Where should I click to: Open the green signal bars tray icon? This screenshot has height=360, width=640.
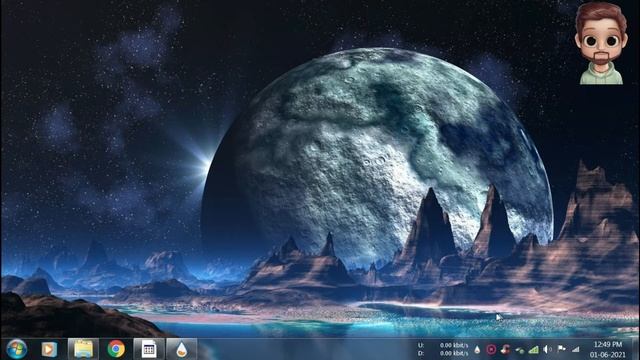[533, 349]
